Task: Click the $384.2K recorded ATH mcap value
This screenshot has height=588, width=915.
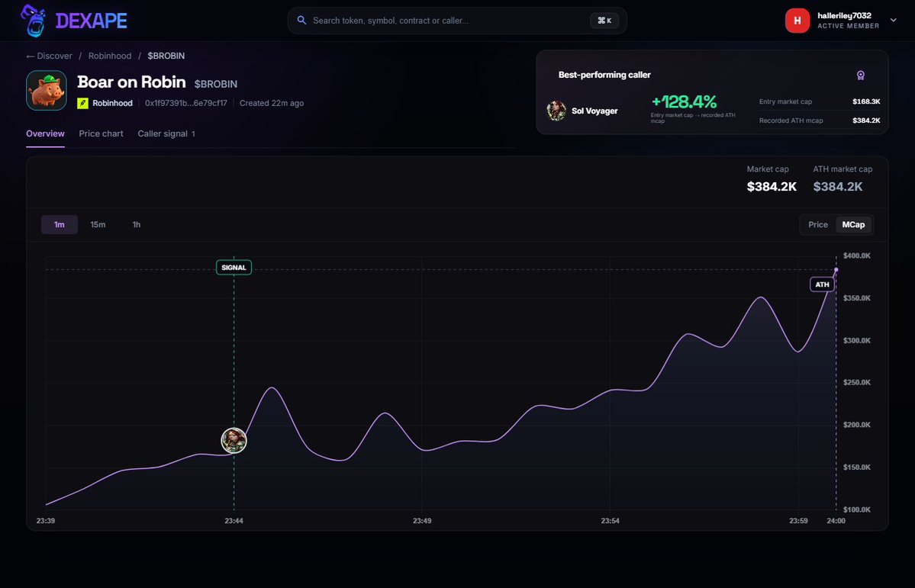Action: click(866, 120)
